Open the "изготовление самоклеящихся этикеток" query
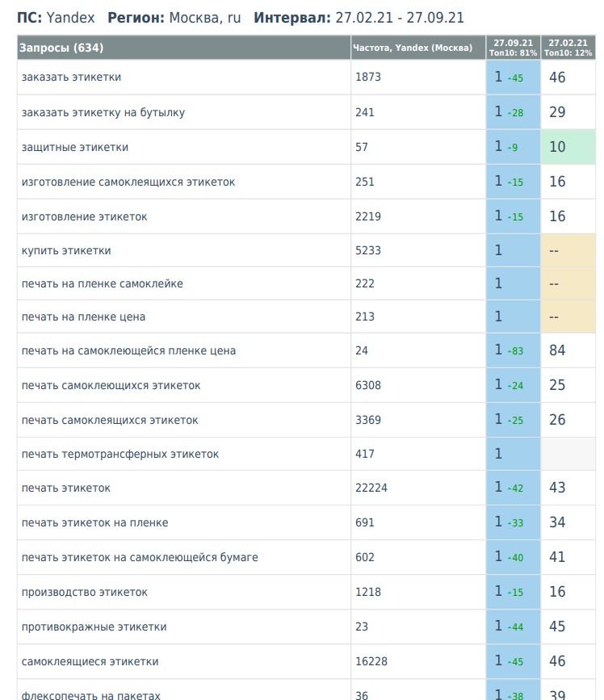Screen dimensions: 604x700 [128, 182]
